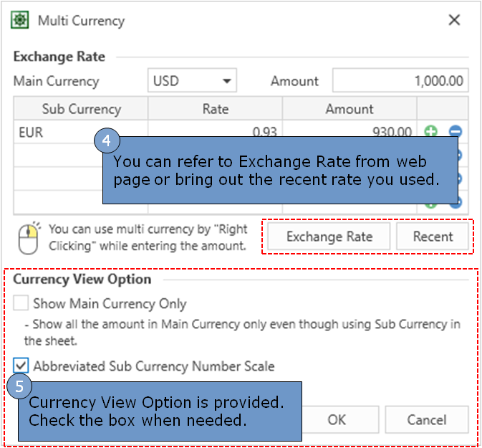Close the Multi Currency dialog
This screenshot has width=482, height=448.
(x=454, y=21)
